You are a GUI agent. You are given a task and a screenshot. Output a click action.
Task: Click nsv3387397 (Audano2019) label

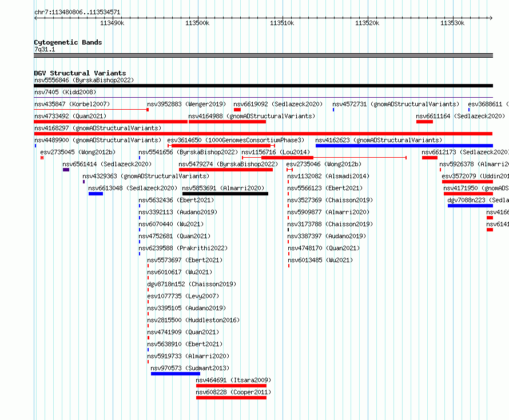pos(327,236)
